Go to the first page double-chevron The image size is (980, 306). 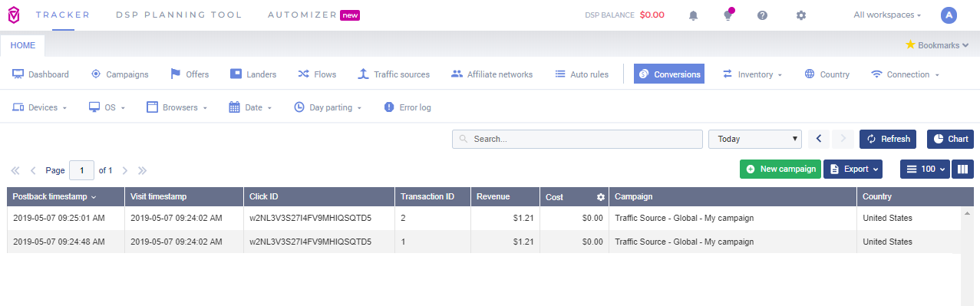point(15,170)
